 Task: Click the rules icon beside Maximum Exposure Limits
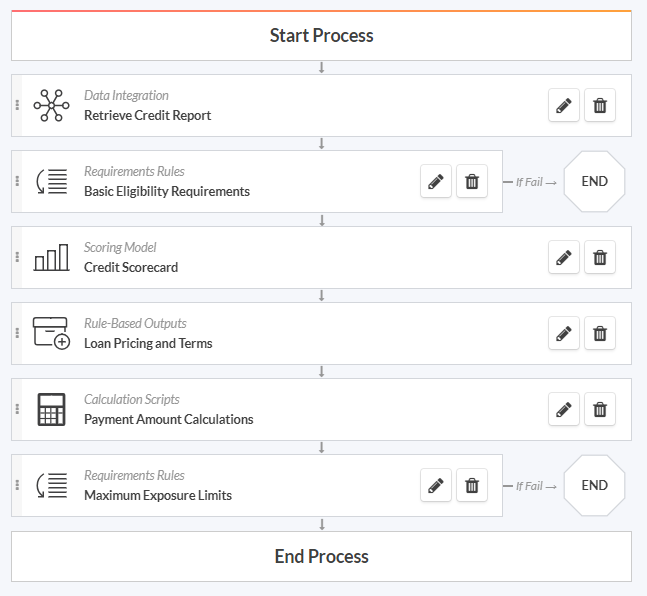[51, 485]
